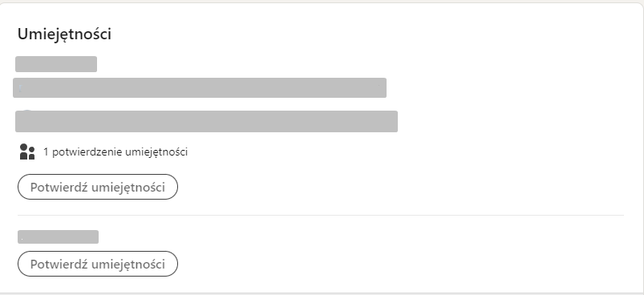Click the long redacted bar below the first skill name

tap(200, 88)
